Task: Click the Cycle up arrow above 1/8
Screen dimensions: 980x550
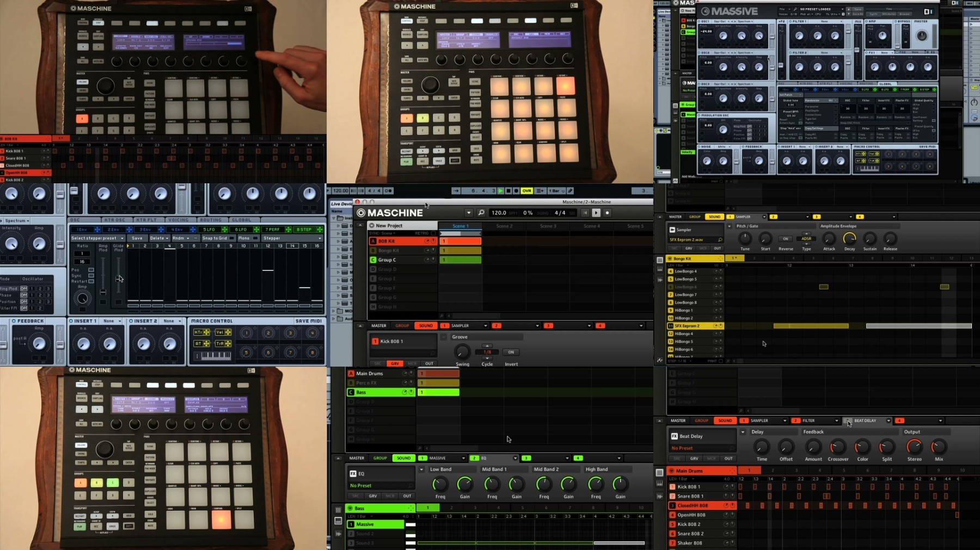Action: pyautogui.click(x=487, y=346)
